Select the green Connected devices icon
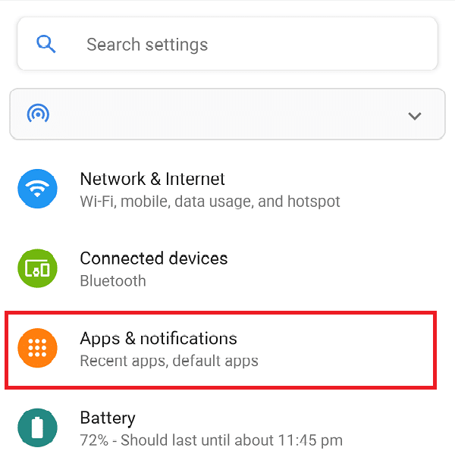Screen dimensions: 455x476 (37, 268)
